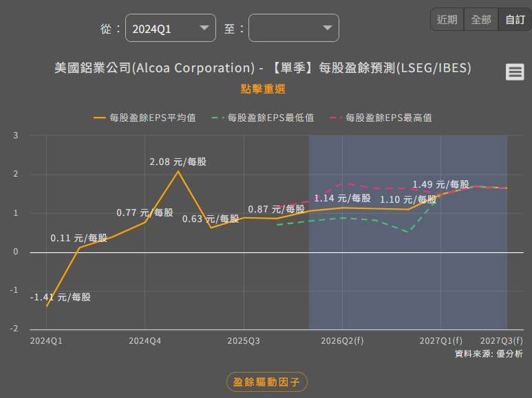Click the green dashed swatch in legend
The width and height of the screenshot is (532, 398).
tap(217, 118)
